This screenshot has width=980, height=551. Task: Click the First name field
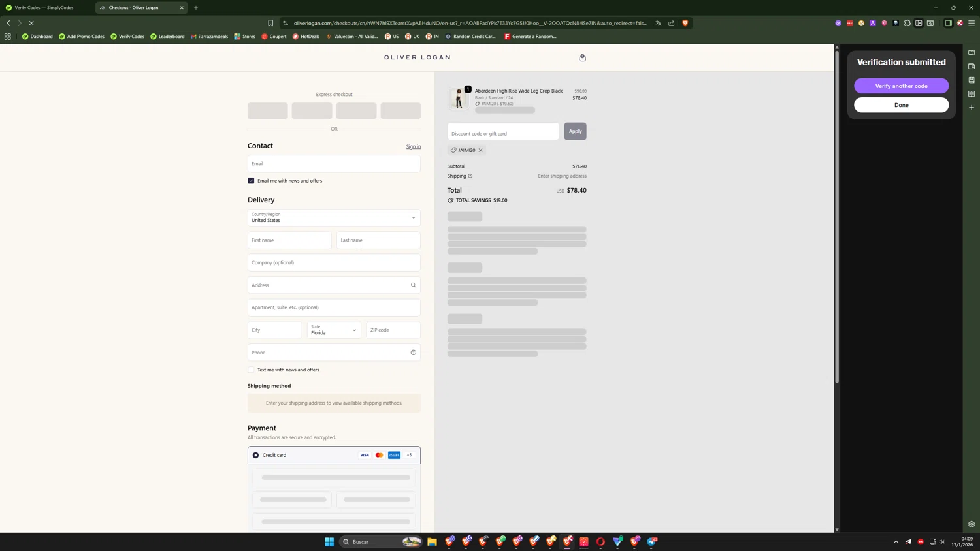pos(289,240)
